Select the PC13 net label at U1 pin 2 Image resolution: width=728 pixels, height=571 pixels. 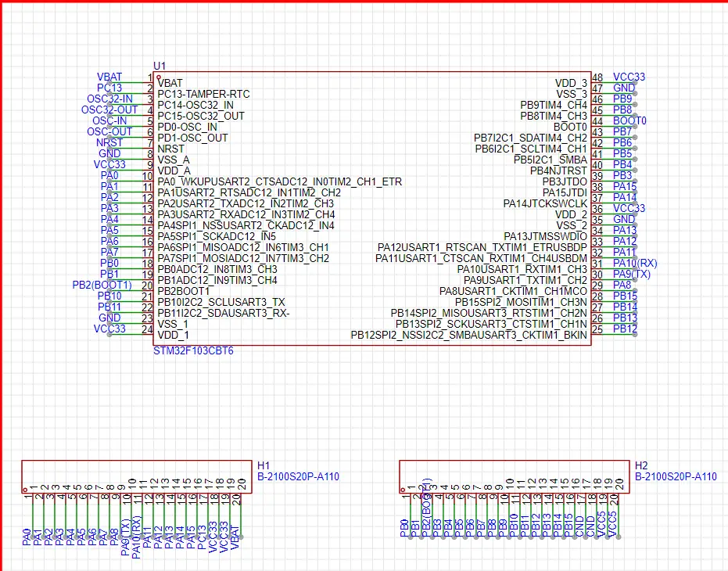click(109, 88)
